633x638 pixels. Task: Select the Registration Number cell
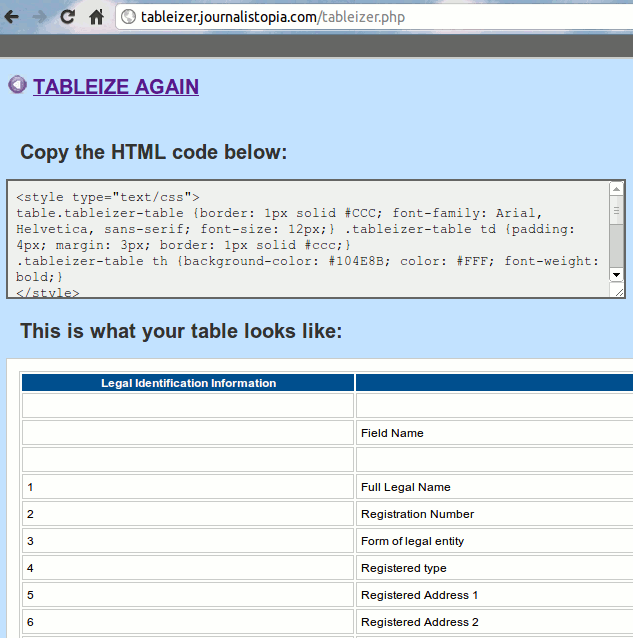click(494, 514)
